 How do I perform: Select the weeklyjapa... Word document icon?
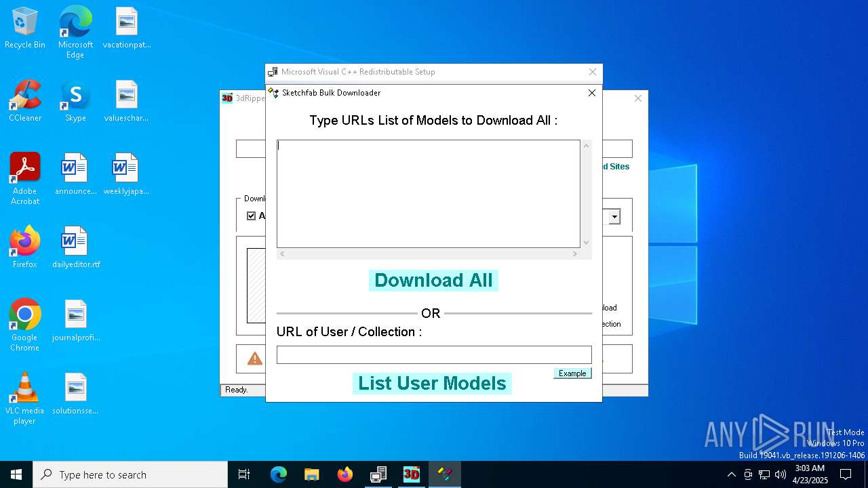[127, 175]
